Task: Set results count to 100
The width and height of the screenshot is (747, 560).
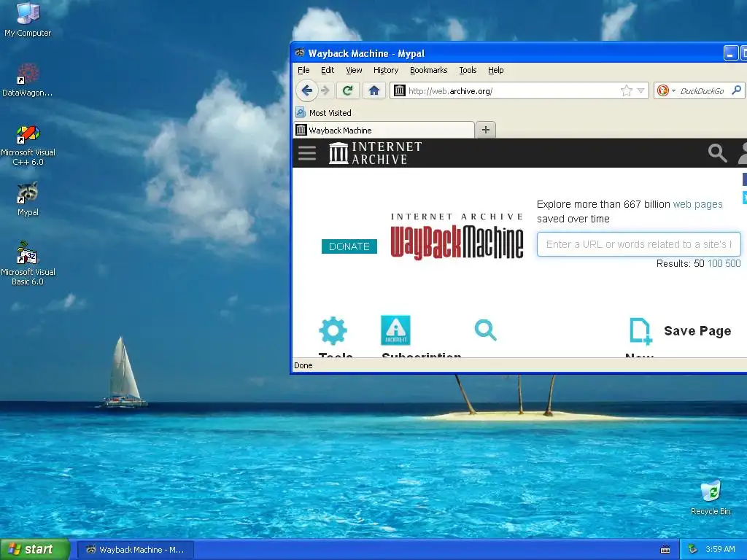Action: (715, 263)
